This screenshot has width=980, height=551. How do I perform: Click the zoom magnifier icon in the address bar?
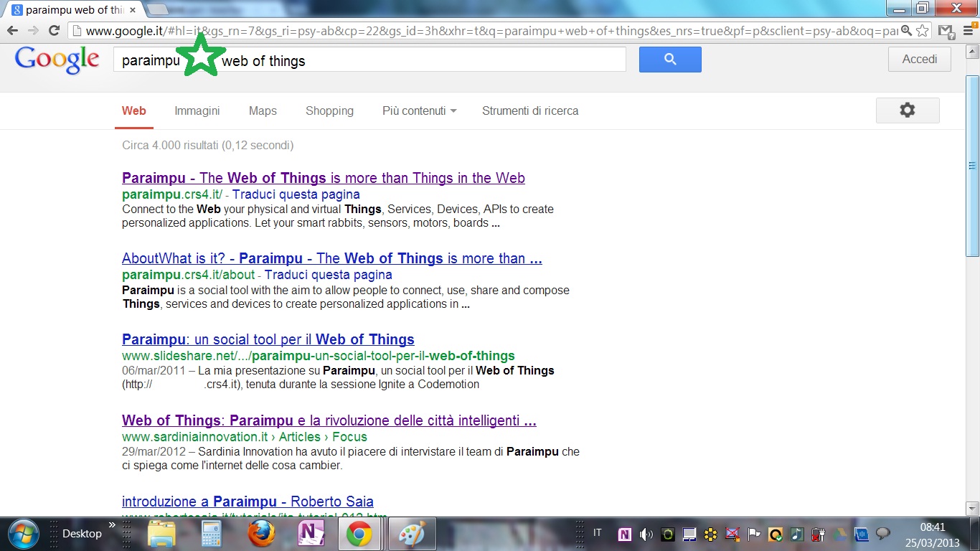click(x=907, y=31)
